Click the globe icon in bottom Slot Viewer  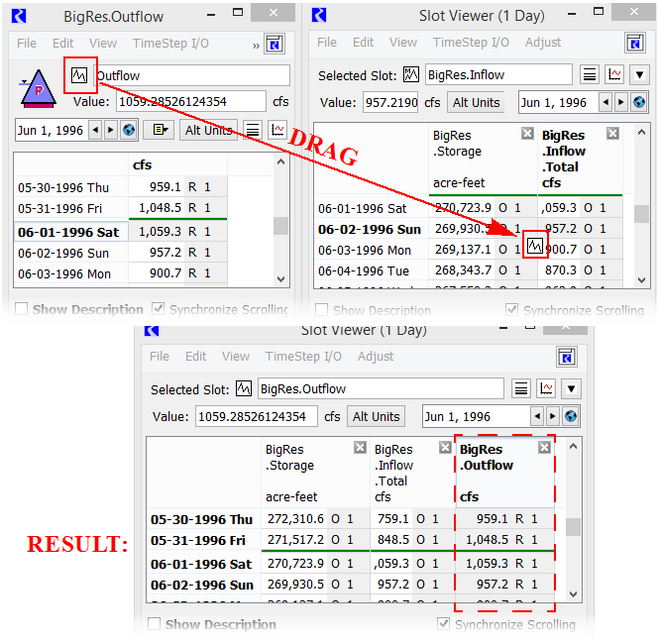tap(570, 417)
